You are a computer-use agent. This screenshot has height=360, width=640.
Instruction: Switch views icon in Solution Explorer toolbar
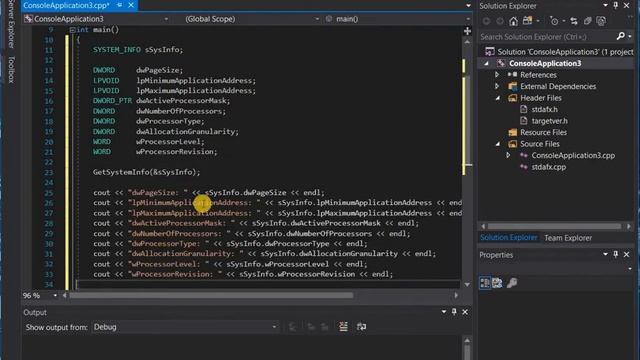pyautogui.click(x=527, y=21)
